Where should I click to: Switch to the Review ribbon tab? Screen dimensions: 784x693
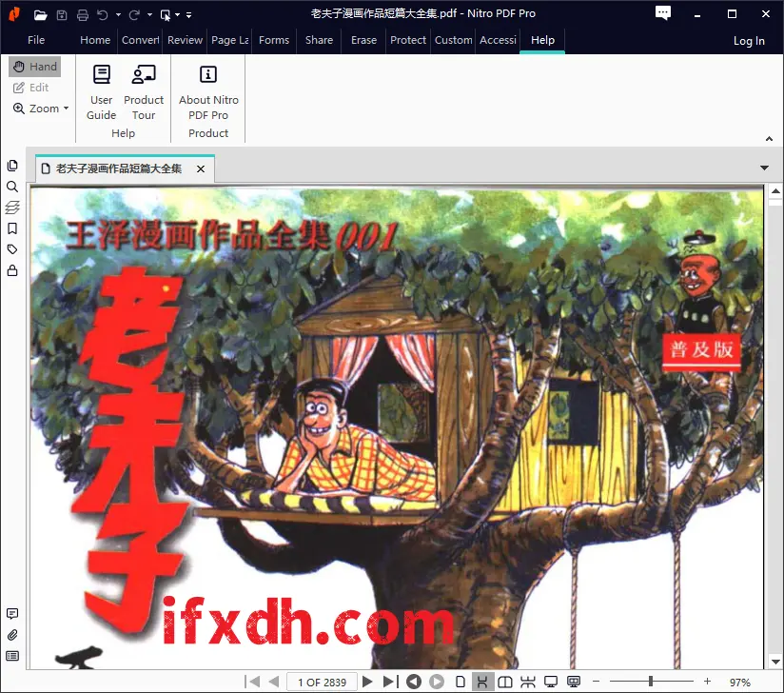(x=185, y=40)
